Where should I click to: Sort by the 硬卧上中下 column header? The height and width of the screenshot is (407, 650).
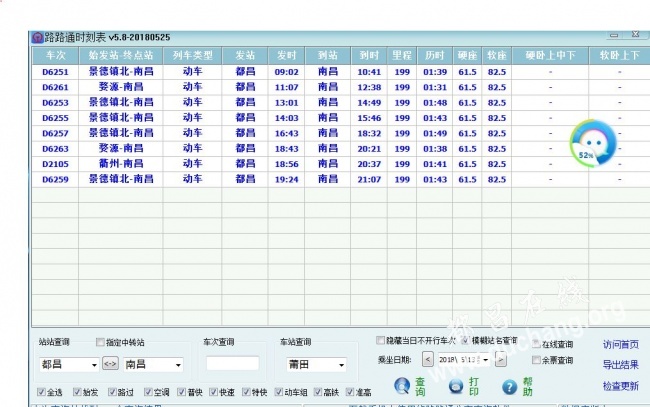550,56
